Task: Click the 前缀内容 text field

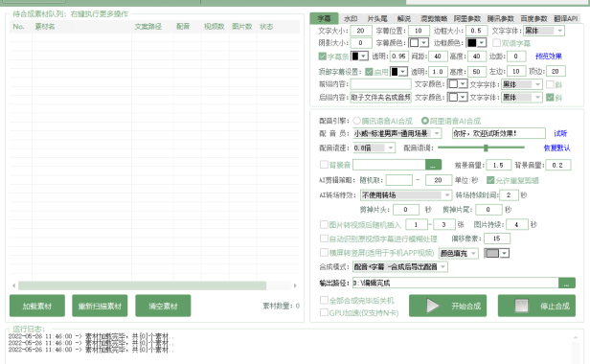Action: pos(381,84)
